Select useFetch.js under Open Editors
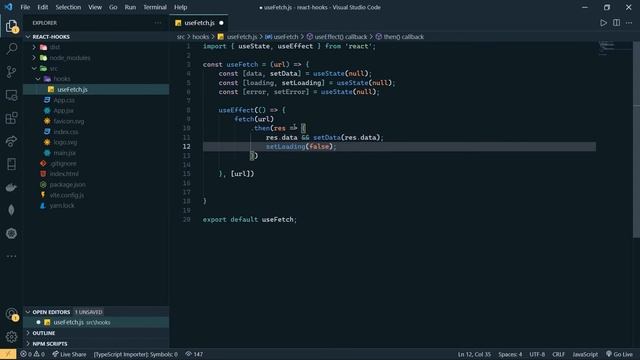This screenshot has width=640, height=360. 96,322
